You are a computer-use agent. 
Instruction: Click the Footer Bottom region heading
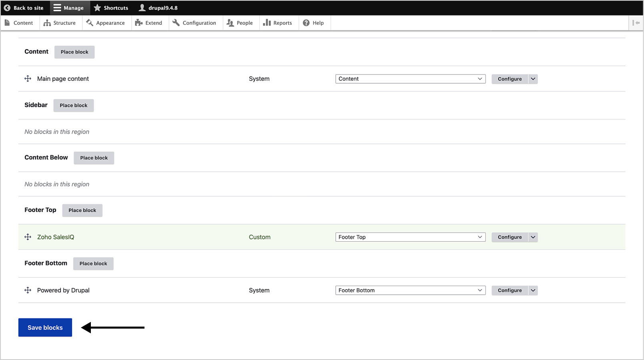pos(46,263)
